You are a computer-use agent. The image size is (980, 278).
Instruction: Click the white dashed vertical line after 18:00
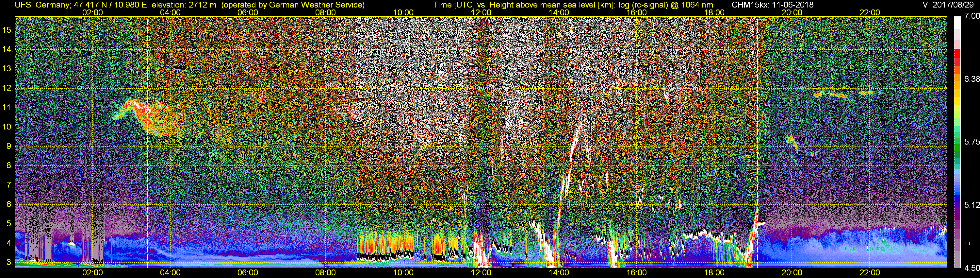(x=757, y=142)
